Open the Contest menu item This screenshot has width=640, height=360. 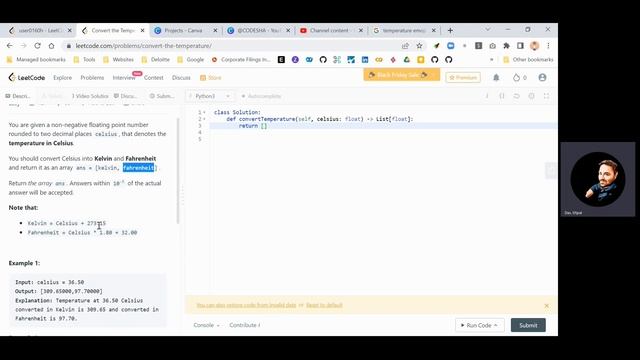153,78
